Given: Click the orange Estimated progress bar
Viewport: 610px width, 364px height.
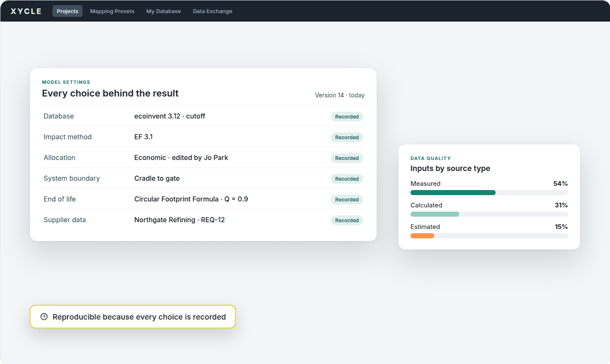Looking at the screenshot, I should [422, 236].
